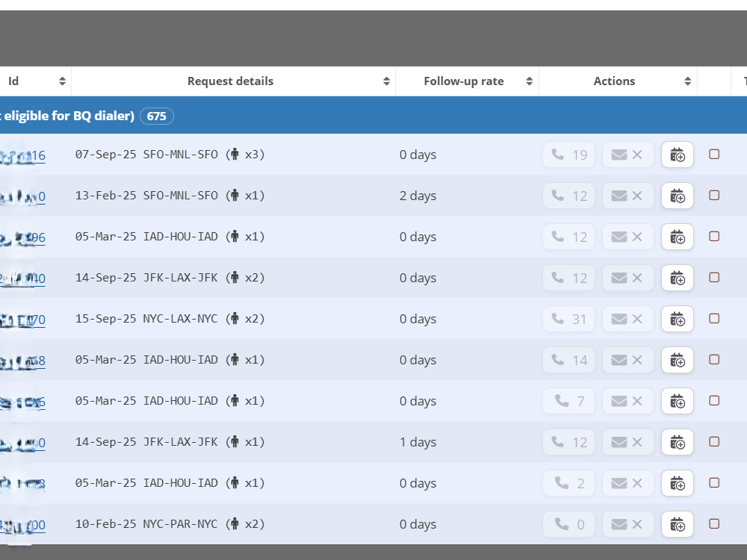
Task: Tick checkbox for 10-Feb-25 NYC-PAR-NYC row
Action: tap(714, 524)
